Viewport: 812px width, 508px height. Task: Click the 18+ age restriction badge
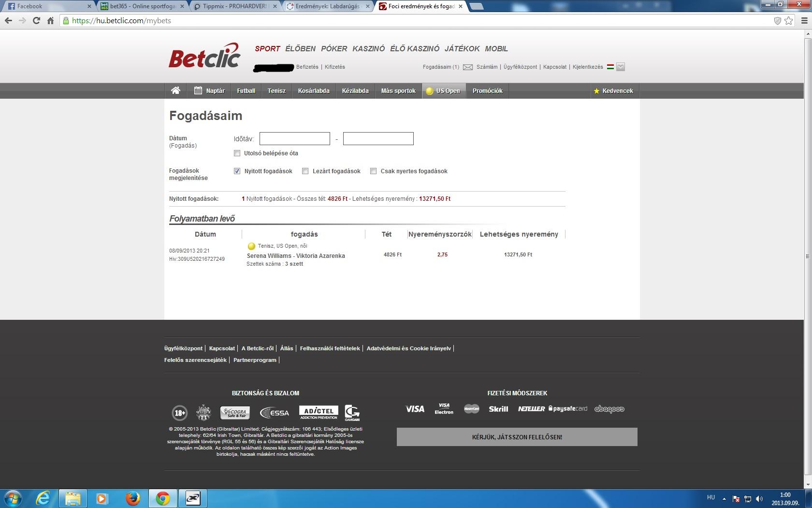click(180, 413)
